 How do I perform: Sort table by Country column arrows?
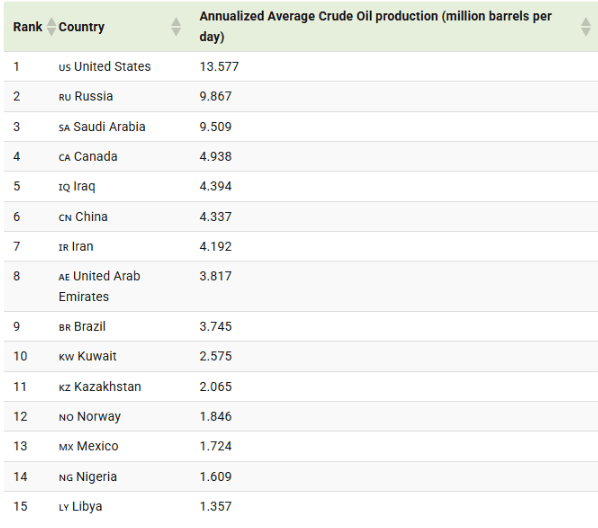[176, 27]
